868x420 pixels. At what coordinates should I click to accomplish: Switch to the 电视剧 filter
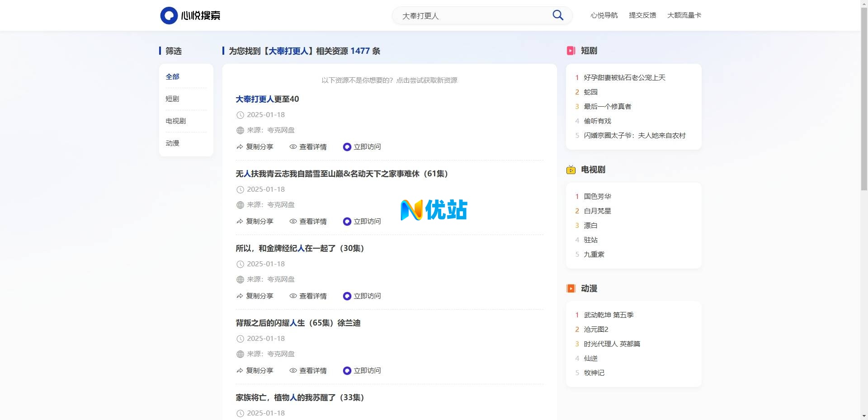click(175, 121)
